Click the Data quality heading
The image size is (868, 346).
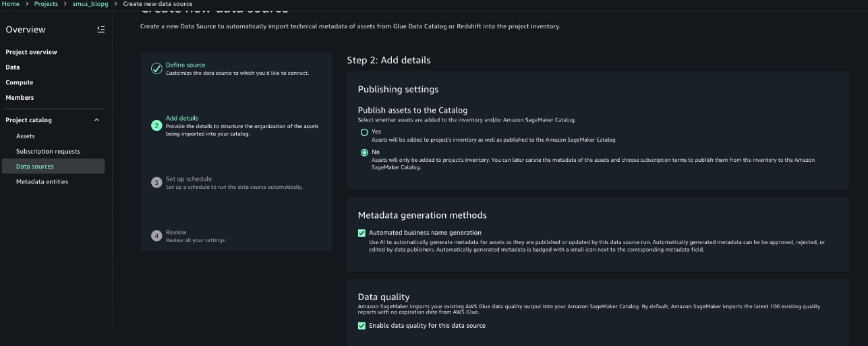[x=384, y=297]
